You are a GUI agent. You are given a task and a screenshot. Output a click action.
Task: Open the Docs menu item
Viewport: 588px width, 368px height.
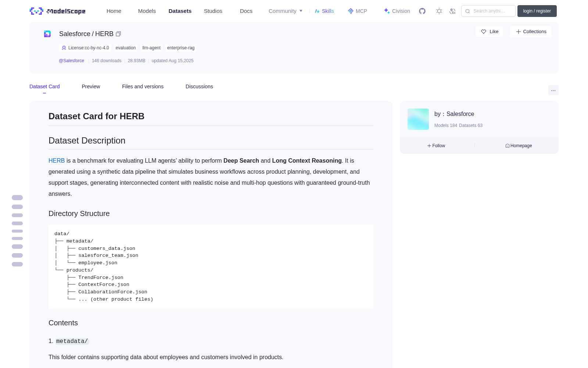(x=246, y=11)
